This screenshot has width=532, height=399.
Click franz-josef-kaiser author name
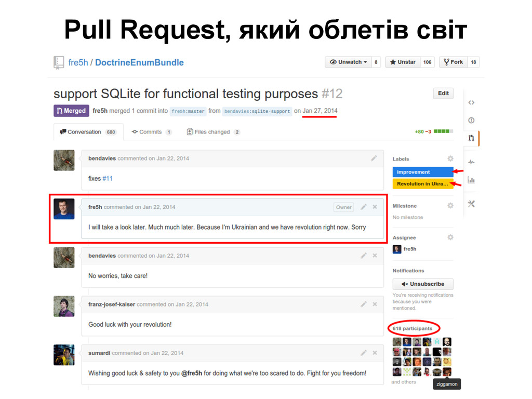tap(112, 304)
